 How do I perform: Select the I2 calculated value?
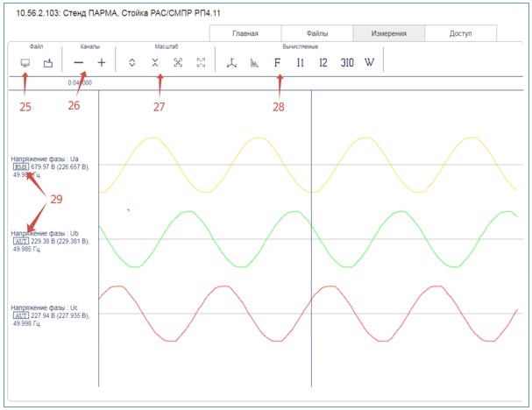point(323,63)
